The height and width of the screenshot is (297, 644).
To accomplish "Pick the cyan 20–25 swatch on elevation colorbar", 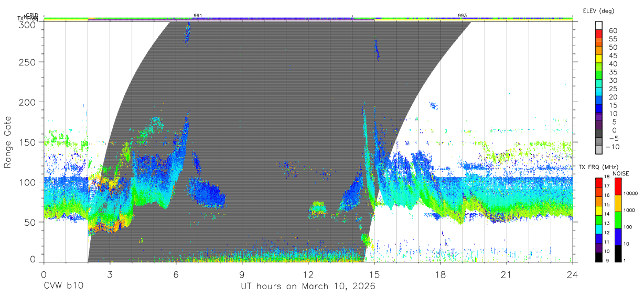I will click(x=599, y=93).
